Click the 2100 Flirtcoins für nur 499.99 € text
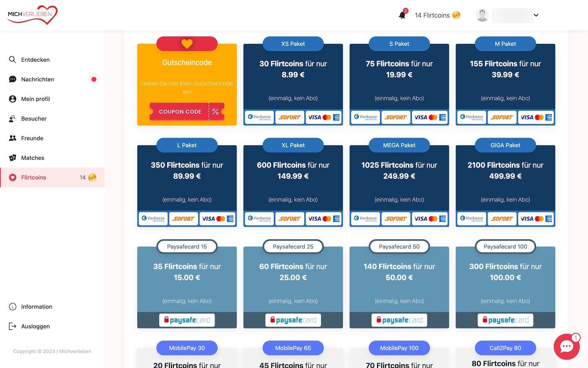This screenshot has width=588, height=368. (506, 171)
